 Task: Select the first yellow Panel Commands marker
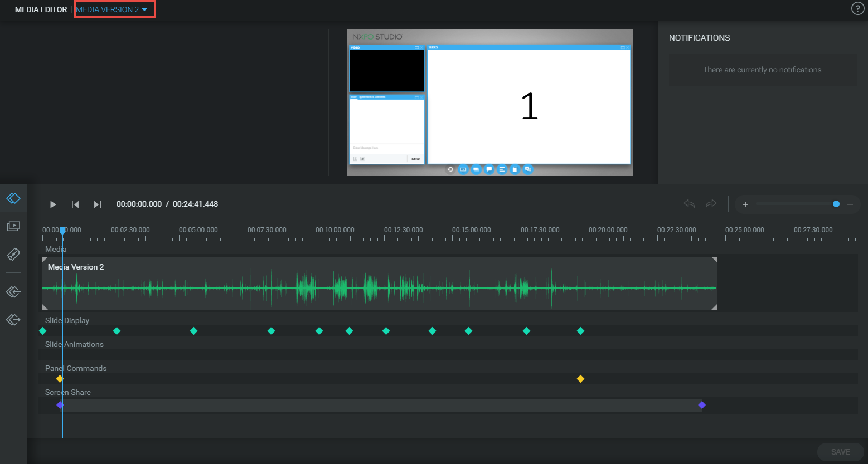[x=60, y=379]
